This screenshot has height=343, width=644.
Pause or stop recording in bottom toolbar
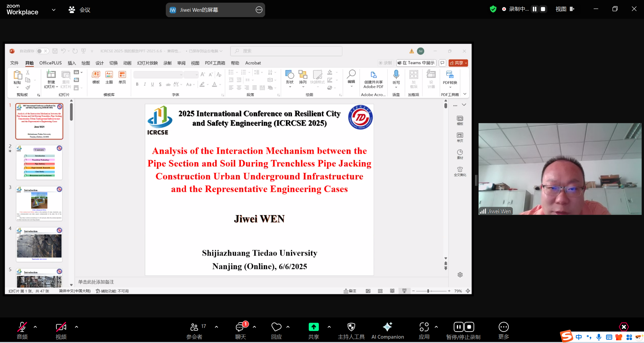point(463,331)
